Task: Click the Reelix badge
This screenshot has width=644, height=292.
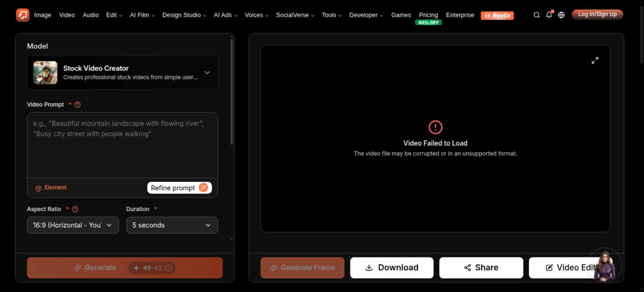Action: (x=497, y=15)
